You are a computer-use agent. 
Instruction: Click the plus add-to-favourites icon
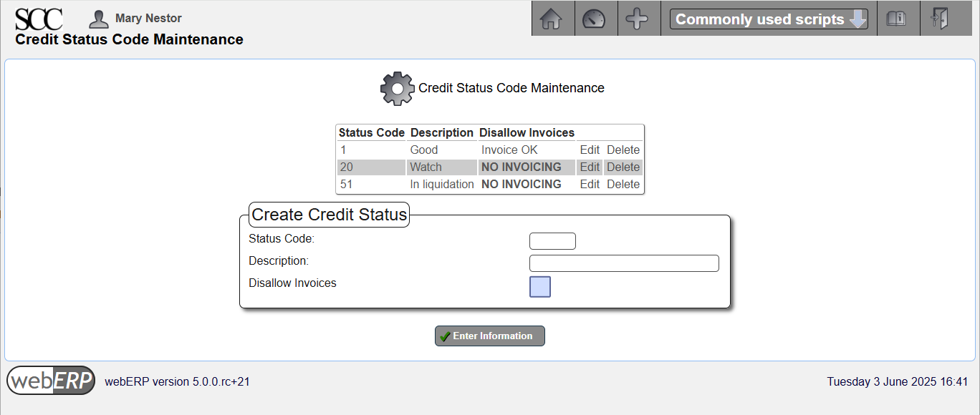pyautogui.click(x=637, y=19)
